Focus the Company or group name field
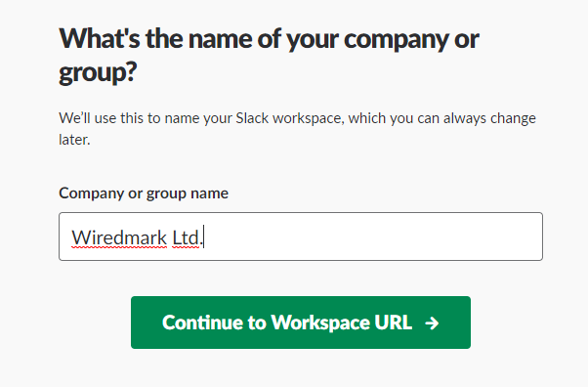Viewport: 588px width, 387px height. point(301,236)
